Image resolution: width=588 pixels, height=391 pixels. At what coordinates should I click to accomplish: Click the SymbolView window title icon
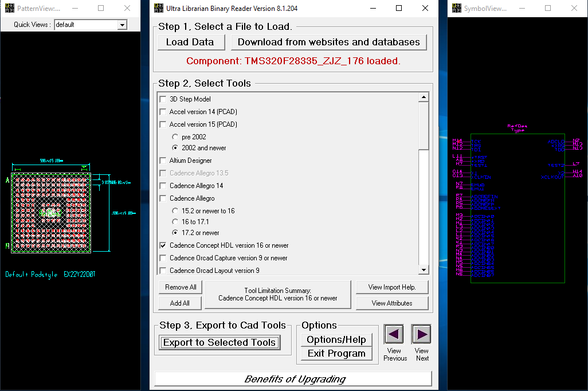[x=457, y=8]
